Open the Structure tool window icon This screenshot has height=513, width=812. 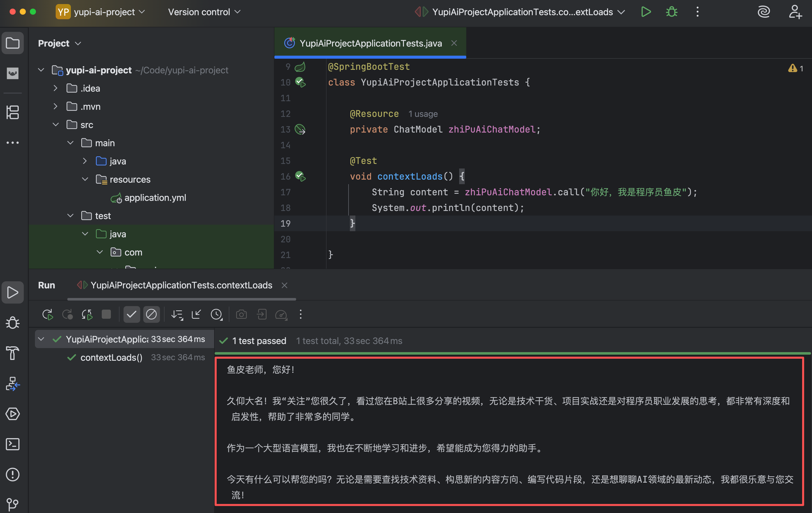(x=12, y=112)
